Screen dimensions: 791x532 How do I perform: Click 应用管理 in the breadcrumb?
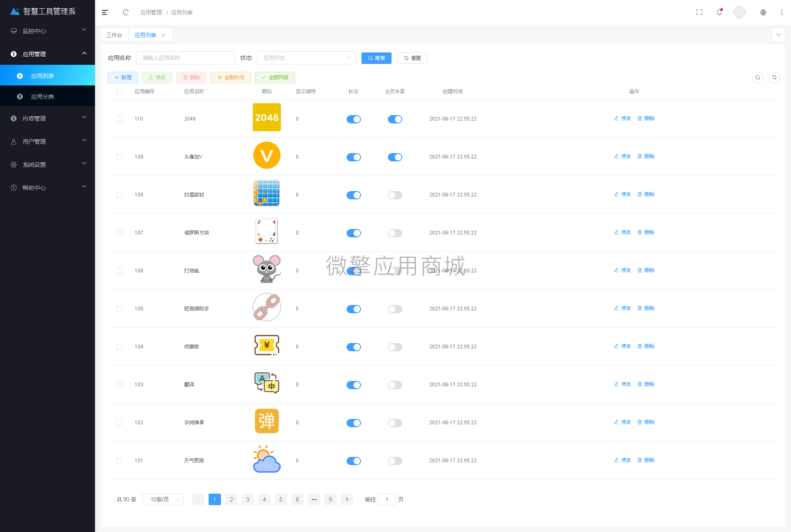[x=151, y=12]
